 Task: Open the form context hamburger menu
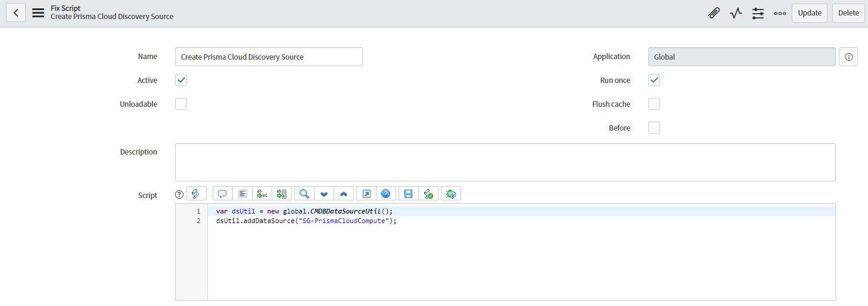tap(38, 13)
